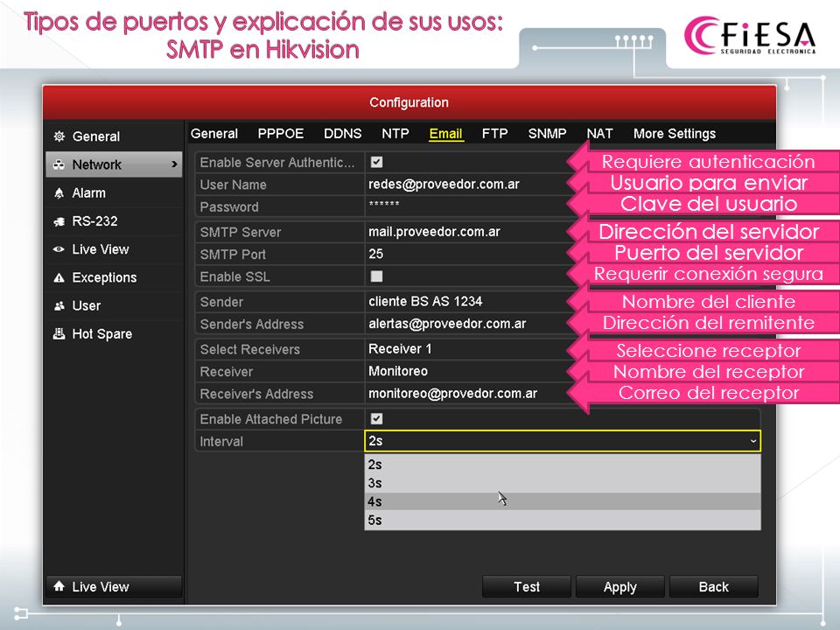The width and height of the screenshot is (840, 630).
Task: Choose 2s in the interval list
Action: [563, 465]
